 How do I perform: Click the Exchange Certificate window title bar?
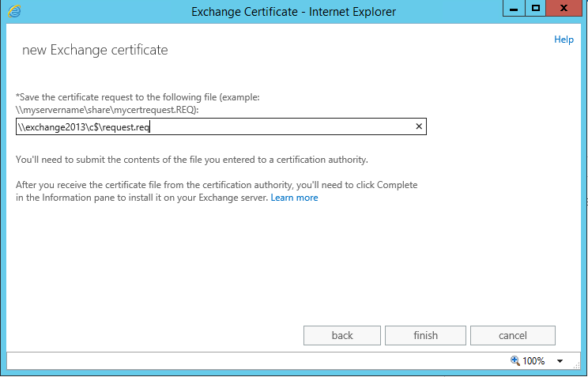click(x=293, y=11)
